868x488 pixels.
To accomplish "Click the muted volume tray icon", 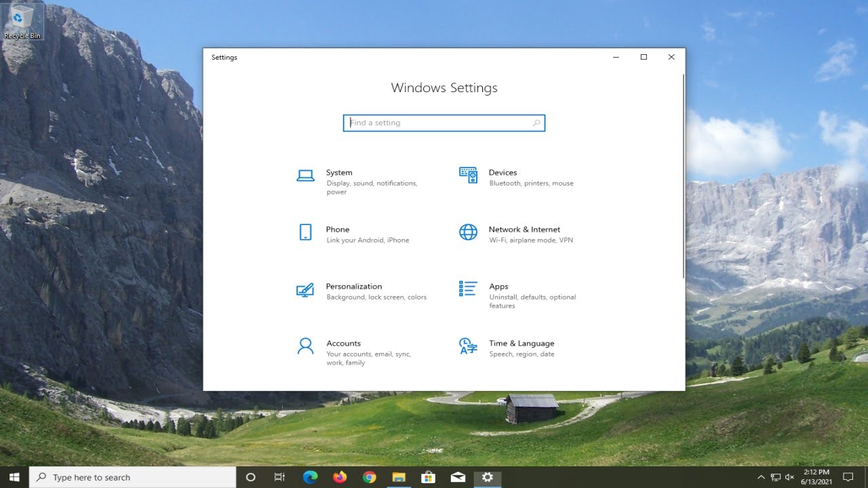I will pos(791,477).
